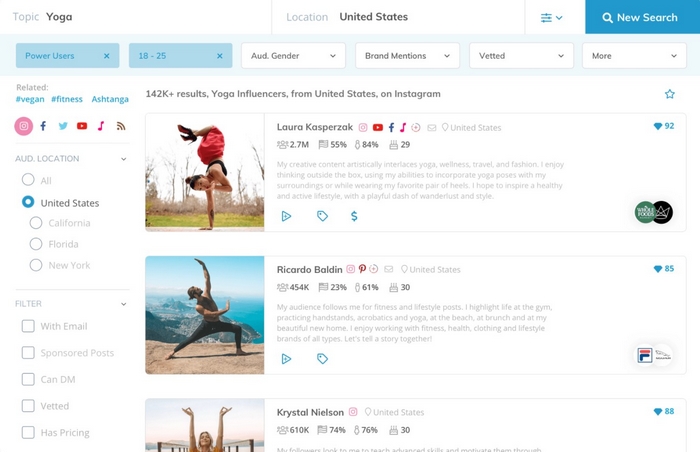Viewport: 700px width, 452px height.
Task: Select the Instagram platform icon in sidebar
Action: [x=24, y=126]
